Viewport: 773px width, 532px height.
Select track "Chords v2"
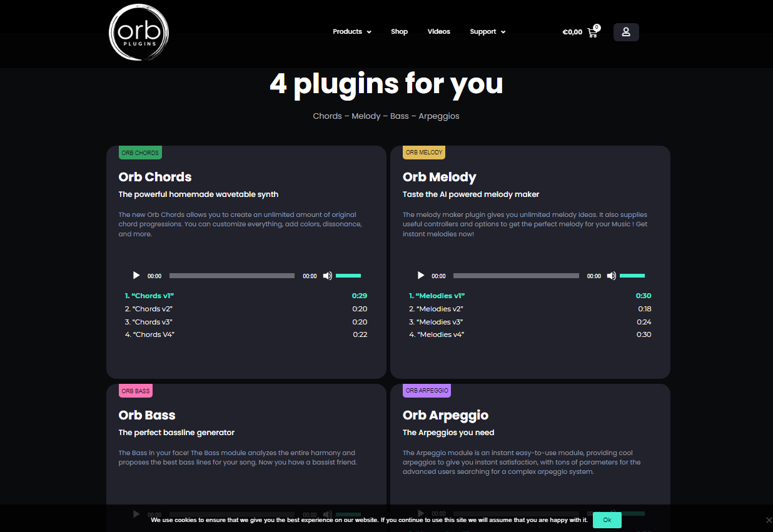pos(149,309)
